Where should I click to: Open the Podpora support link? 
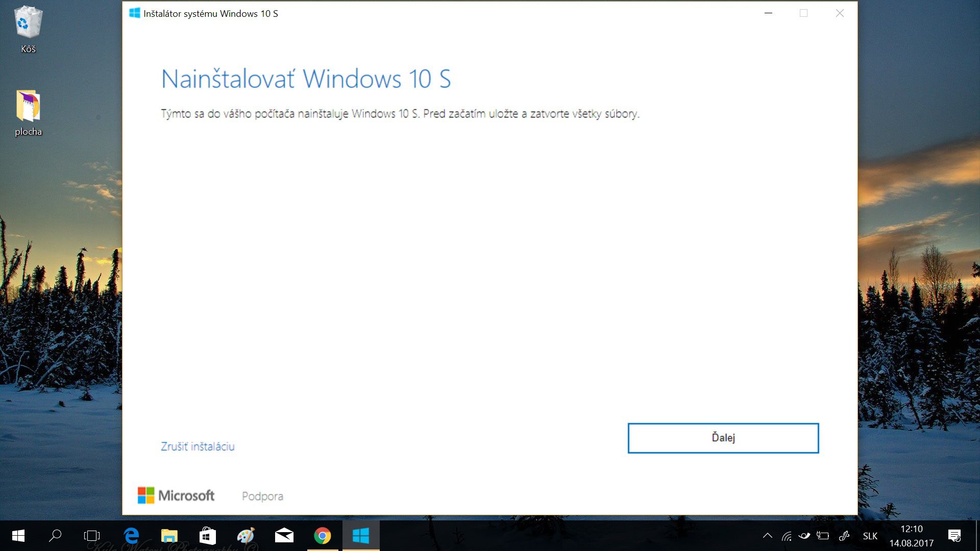[x=262, y=496]
